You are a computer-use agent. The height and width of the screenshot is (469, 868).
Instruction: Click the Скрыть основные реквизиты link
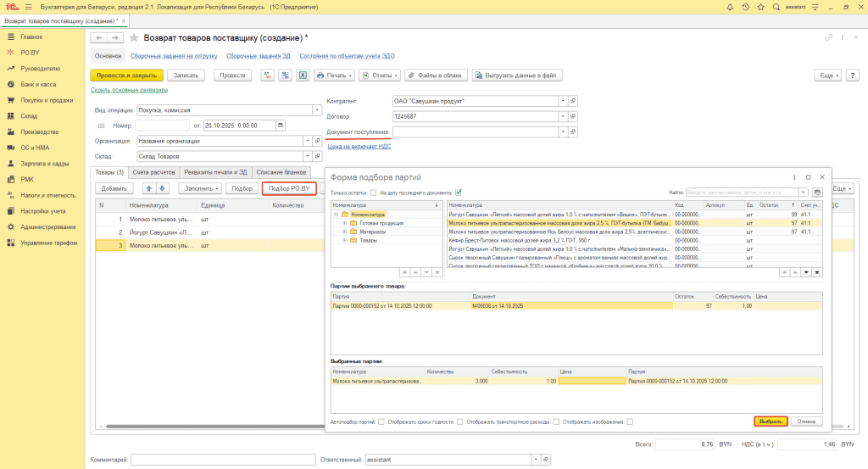tap(129, 90)
